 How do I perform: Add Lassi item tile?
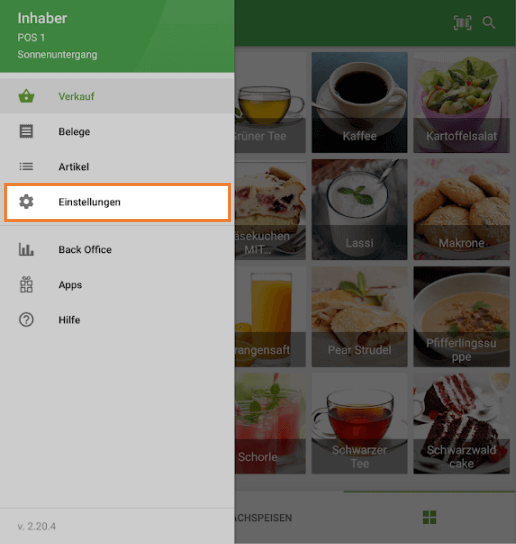pyautogui.click(x=359, y=210)
